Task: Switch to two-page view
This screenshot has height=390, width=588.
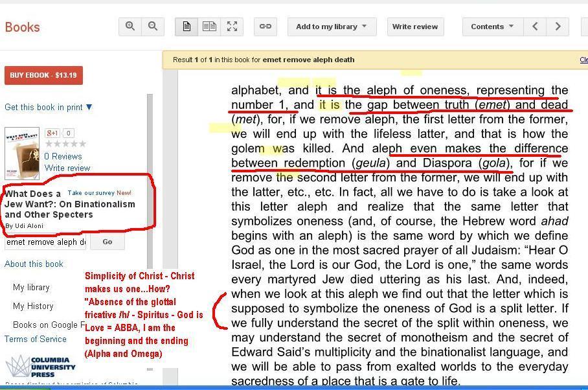Action: 209,27
